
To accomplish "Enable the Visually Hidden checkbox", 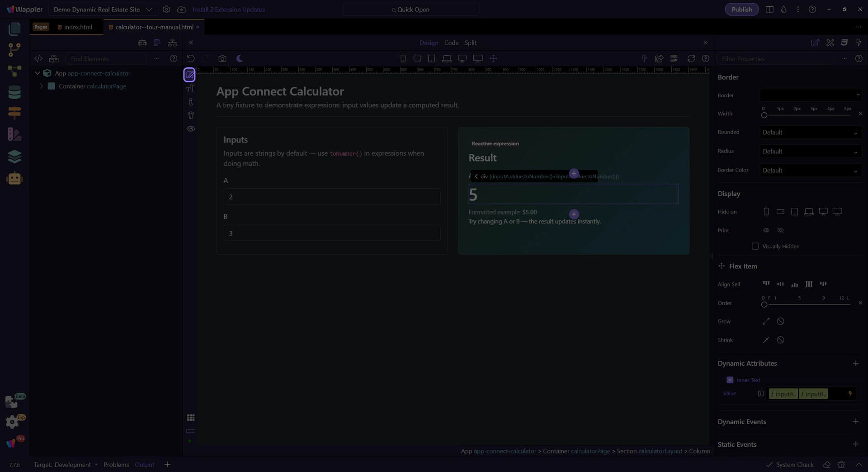I will click(755, 246).
